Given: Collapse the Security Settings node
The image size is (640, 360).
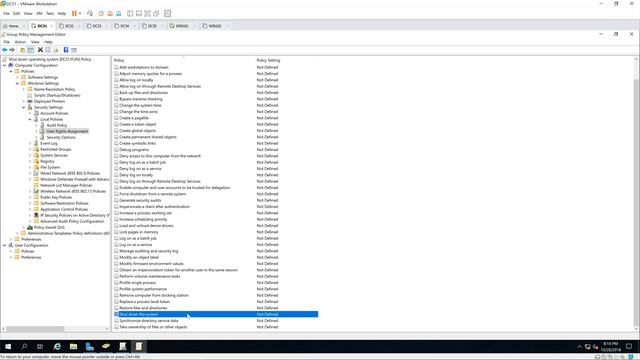Looking at the screenshot, I should click(x=24, y=107).
